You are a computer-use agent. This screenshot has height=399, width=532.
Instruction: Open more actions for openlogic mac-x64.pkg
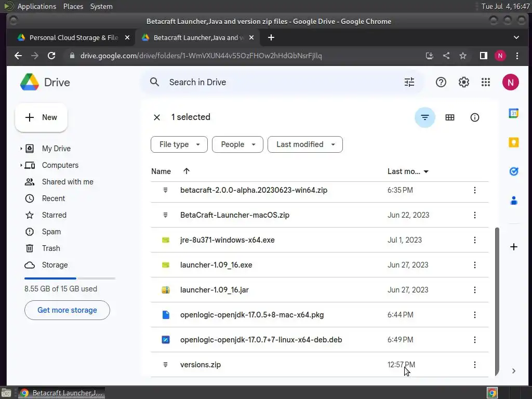click(475, 315)
